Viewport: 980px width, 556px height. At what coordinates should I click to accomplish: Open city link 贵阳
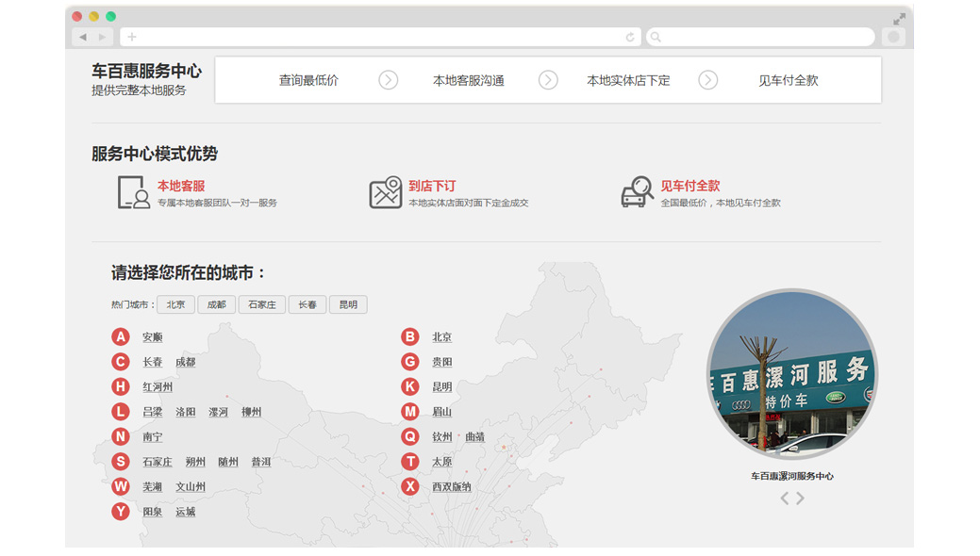click(x=441, y=362)
